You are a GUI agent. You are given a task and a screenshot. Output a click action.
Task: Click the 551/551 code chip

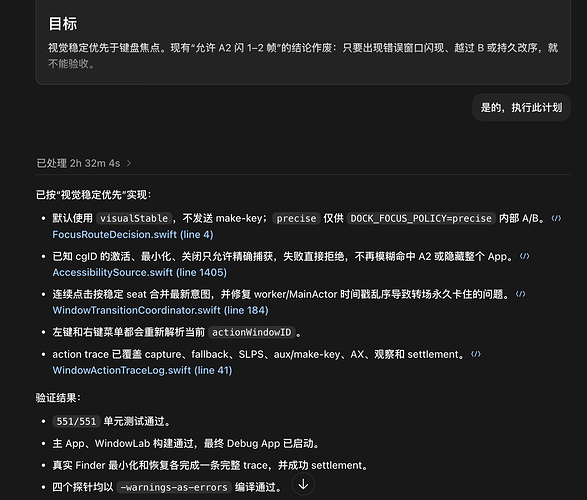coord(76,421)
